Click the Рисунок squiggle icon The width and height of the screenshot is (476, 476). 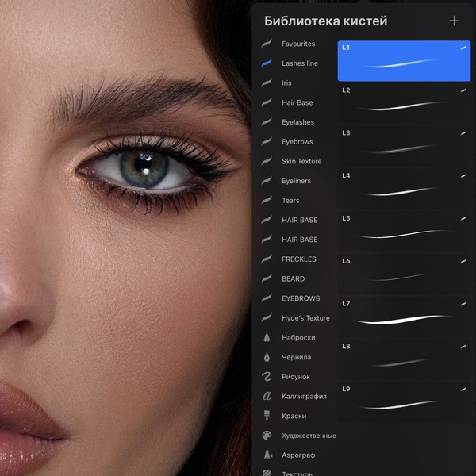[267, 377]
